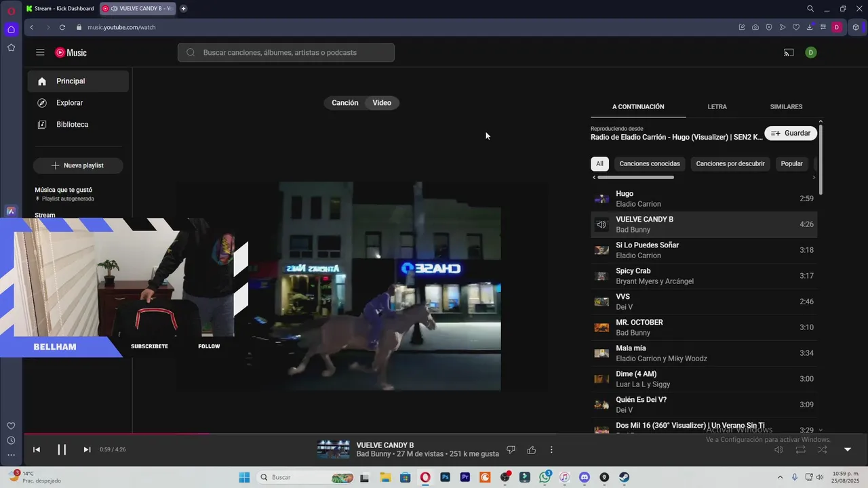Show hidden system tray icons

pos(780,477)
